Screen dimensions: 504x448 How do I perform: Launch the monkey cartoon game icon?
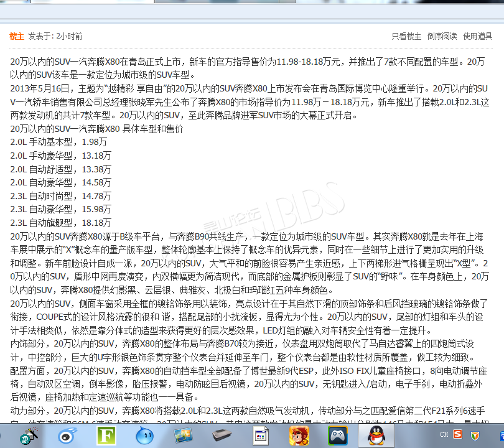[299, 436]
